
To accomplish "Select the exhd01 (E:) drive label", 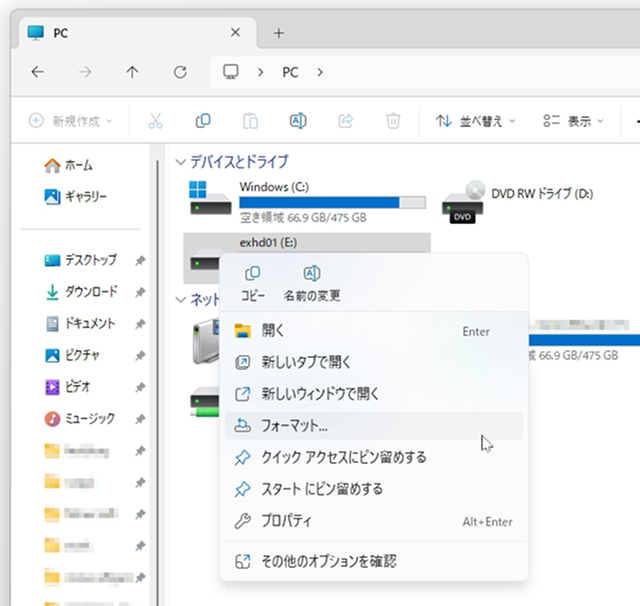I will [268, 242].
